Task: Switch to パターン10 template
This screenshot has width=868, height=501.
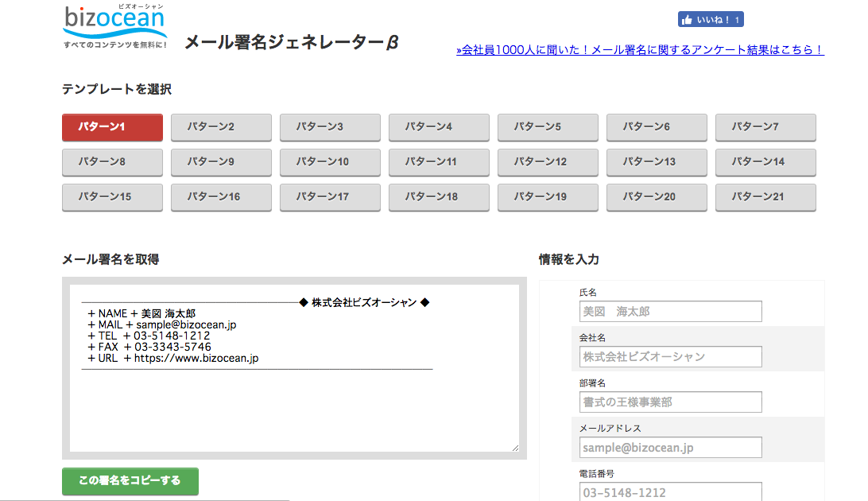Action: pyautogui.click(x=331, y=161)
